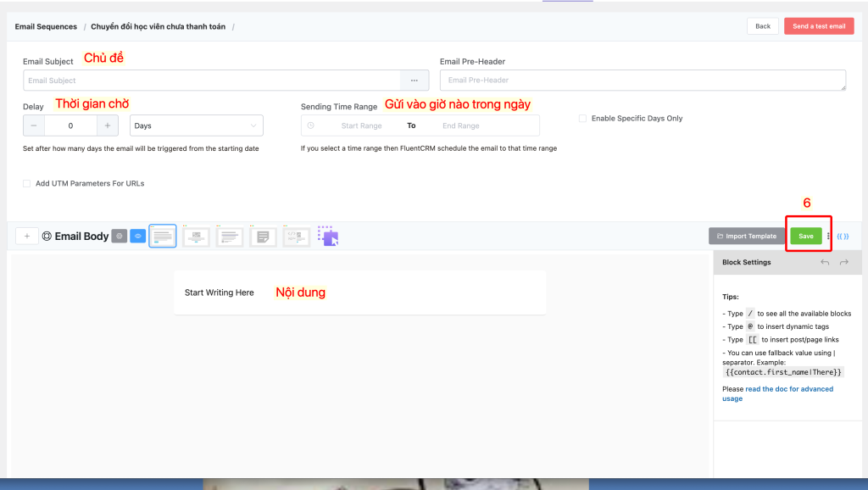This screenshot has height=490, width=868.
Task: Increase the delay value with plus stepper
Action: click(x=108, y=125)
